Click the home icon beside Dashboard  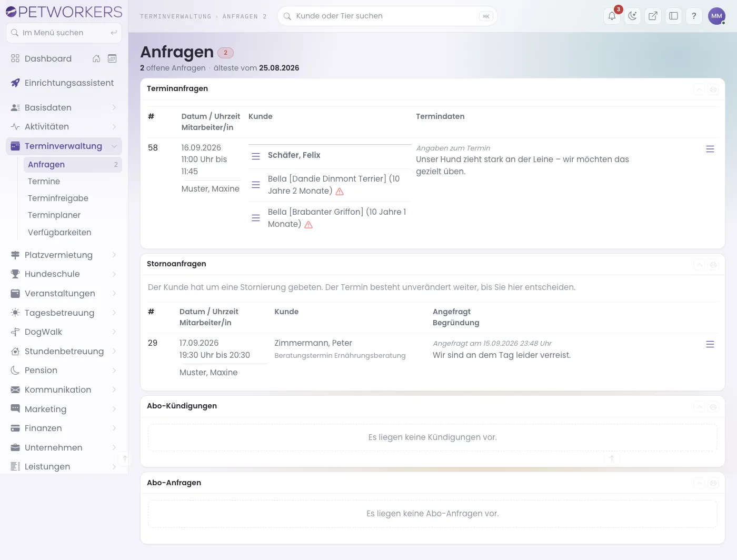click(96, 58)
